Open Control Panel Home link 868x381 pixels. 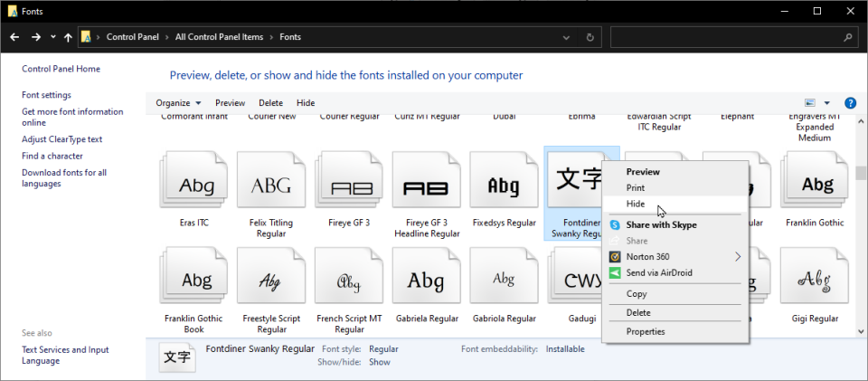[61, 69]
